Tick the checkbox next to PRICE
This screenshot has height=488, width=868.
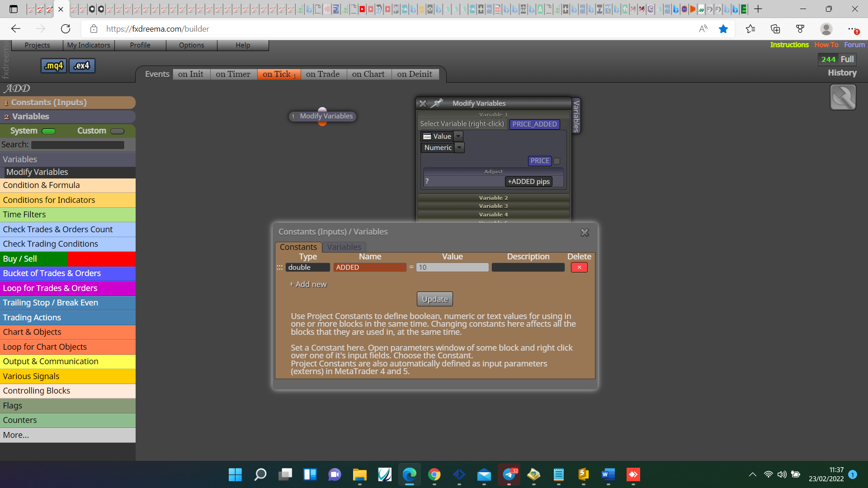[x=557, y=161]
